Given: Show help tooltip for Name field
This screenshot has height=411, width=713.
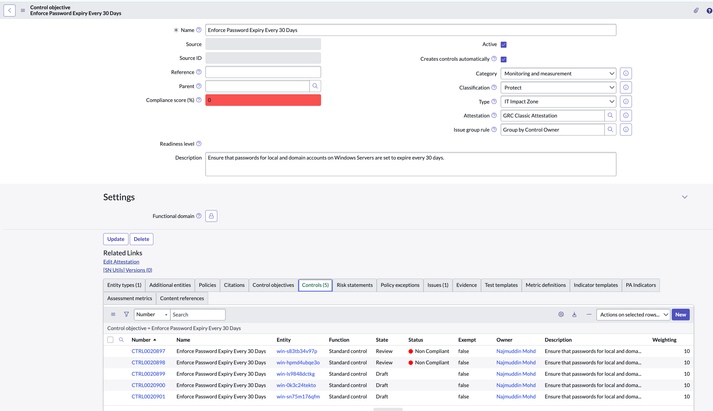Looking at the screenshot, I should coord(199,30).
